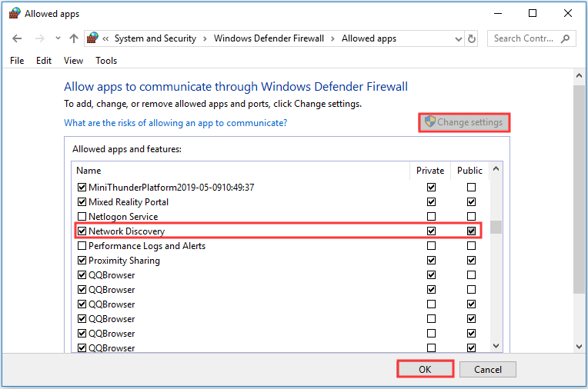Click the Back navigation arrow
This screenshot has height=389, width=588.
click(x=17, y=38)
